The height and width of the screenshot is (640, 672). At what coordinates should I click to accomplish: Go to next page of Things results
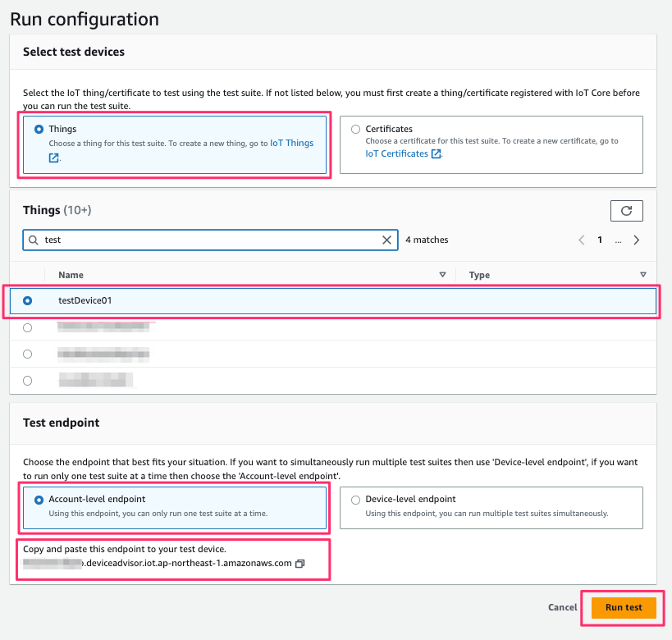(x=637, y=240)
